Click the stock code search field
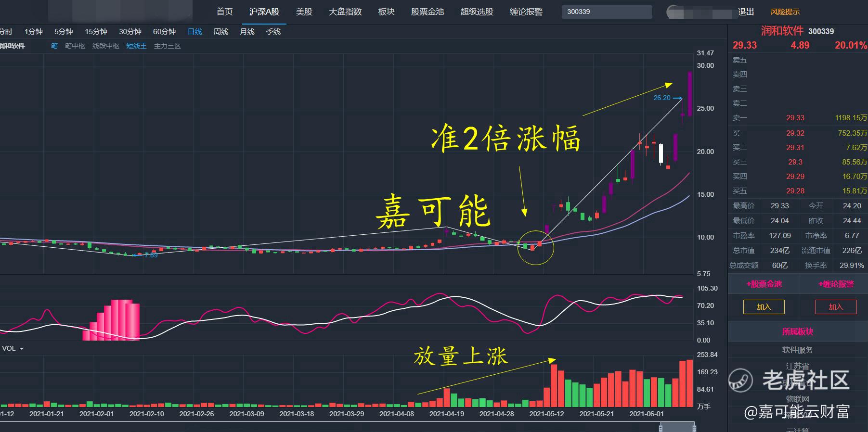This screenshot has height=432, width=868. coord(607,12)
